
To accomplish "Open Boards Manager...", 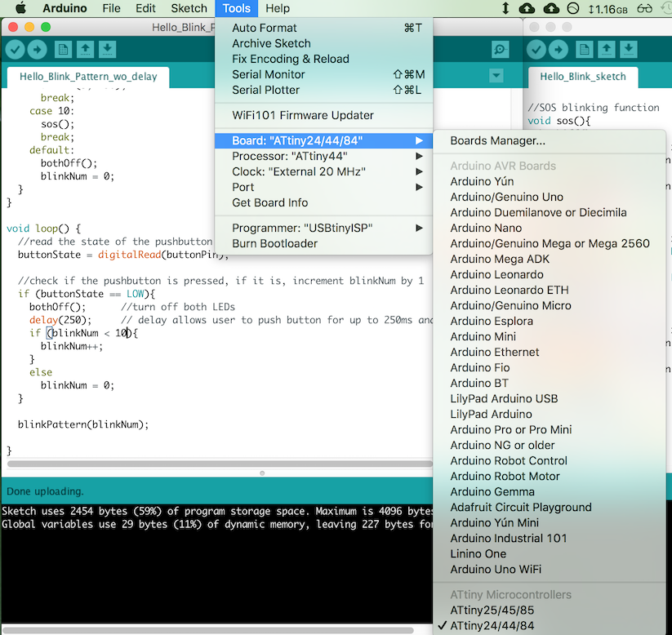I will click(550, 140).
